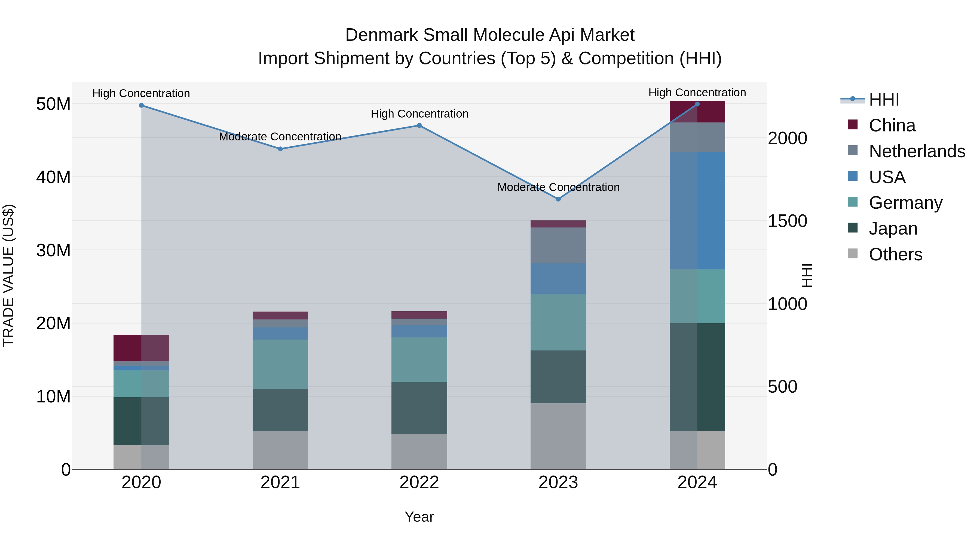The height and width of the screenshot is (551, 980).
Task: Click the USA legend label
Action: click(887, 177)
